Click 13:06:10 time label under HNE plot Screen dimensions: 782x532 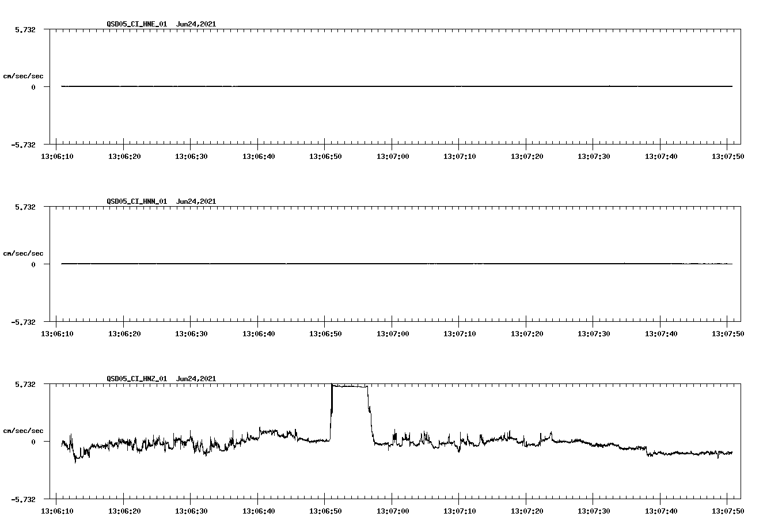[x=57, y=156]
